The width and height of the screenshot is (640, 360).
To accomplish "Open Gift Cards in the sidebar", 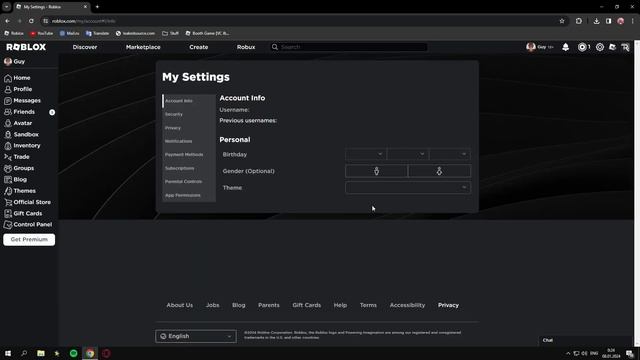I will pos(23,213).
